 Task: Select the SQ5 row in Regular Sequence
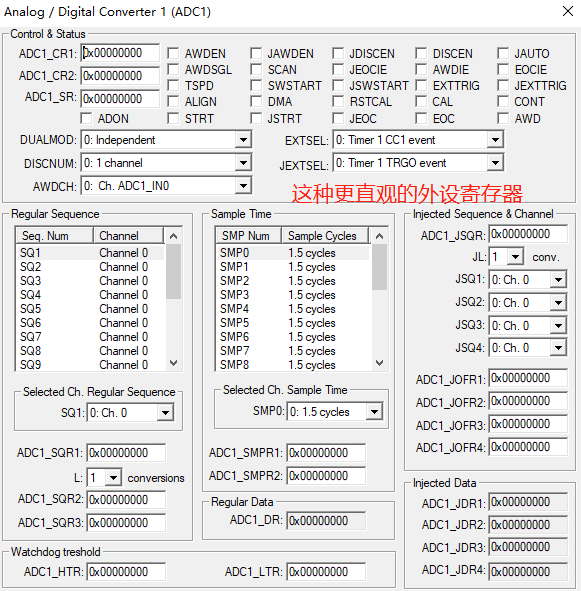(90, 309)
